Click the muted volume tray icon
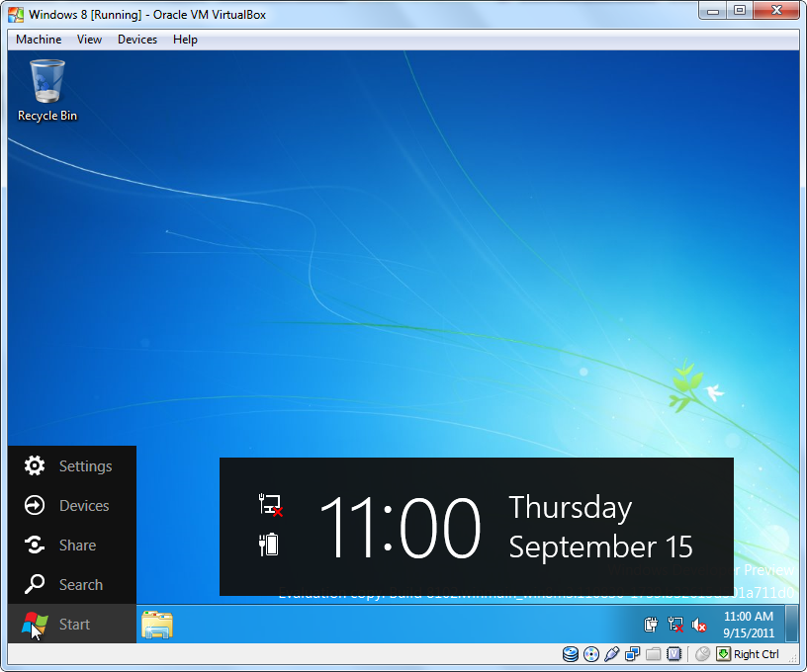The image size is (807, 672). 698,625
